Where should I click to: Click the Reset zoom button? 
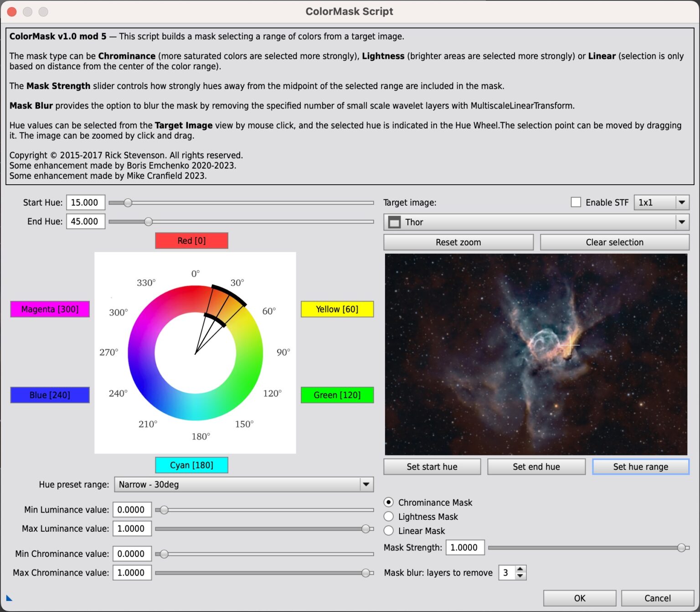458,242
